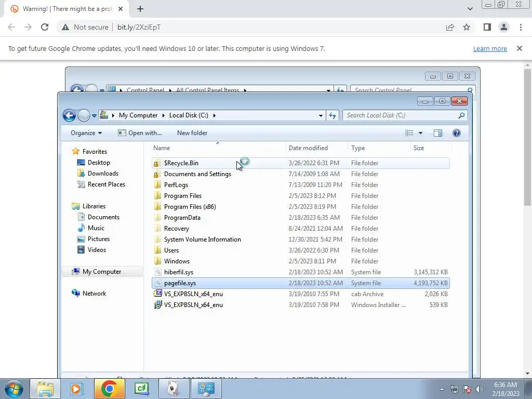Open a new Chrome tab
This screenshot has height=399, width=532.
coord(140,9)
